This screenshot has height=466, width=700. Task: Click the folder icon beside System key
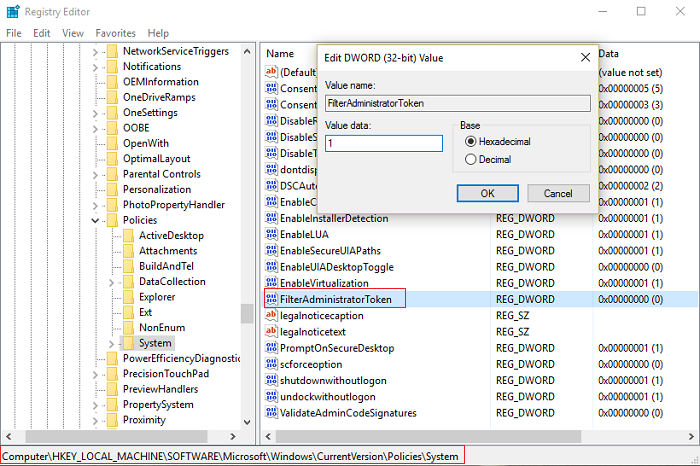[128, 343]
